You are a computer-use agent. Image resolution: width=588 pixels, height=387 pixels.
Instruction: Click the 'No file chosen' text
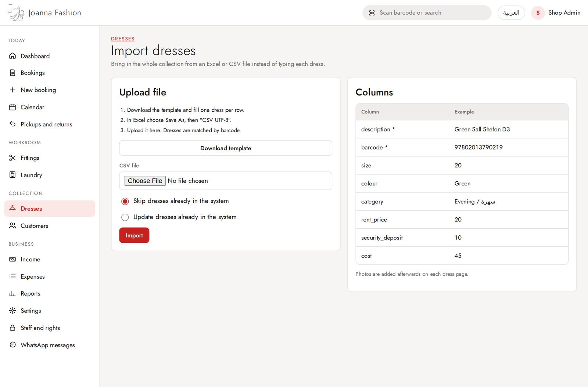pyautogui.click(x=188, y=181)
